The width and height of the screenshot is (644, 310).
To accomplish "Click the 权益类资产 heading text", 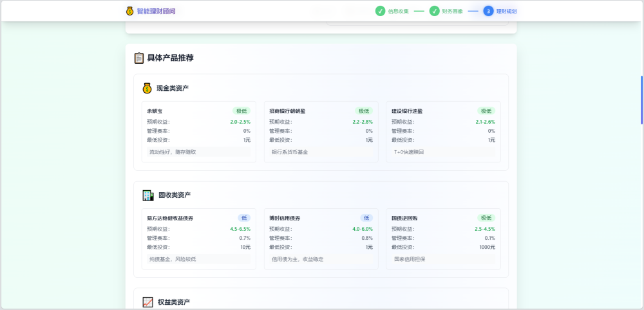I will [x=174, y=303].
